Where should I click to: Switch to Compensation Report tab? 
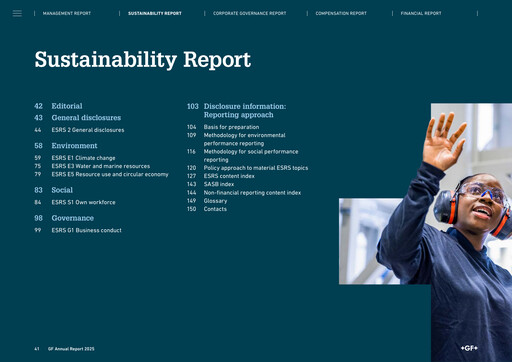(341, 13)
